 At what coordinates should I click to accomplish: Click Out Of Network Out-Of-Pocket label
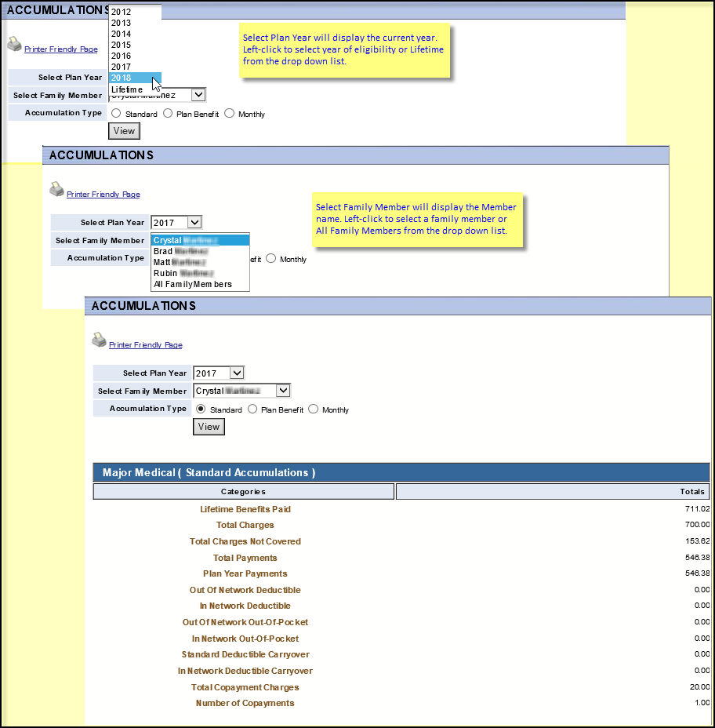pyautogui.click(x=245, y=622)
